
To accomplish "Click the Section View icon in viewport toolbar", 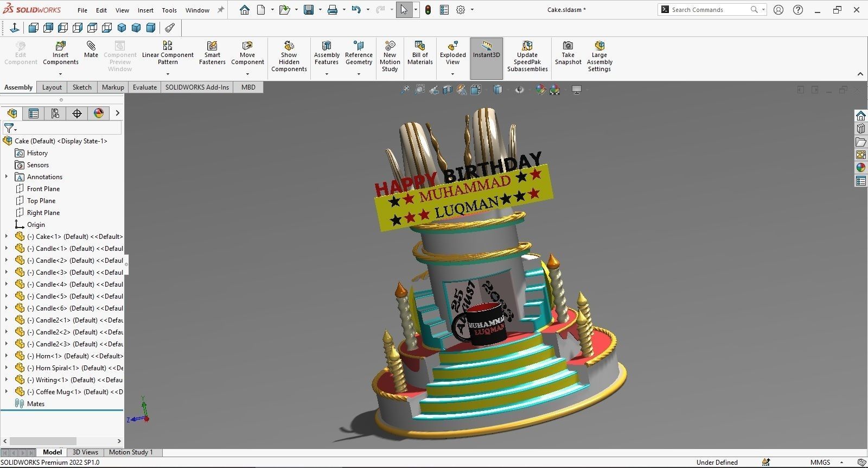I will pos(448,90).
